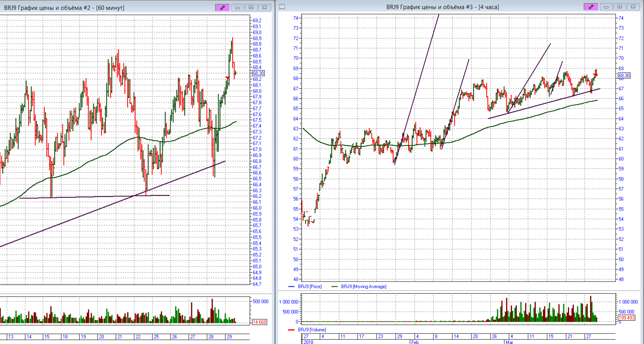Close the 60-minute chart window
This screenshot has height=344, width=644.
pos(264,7)
